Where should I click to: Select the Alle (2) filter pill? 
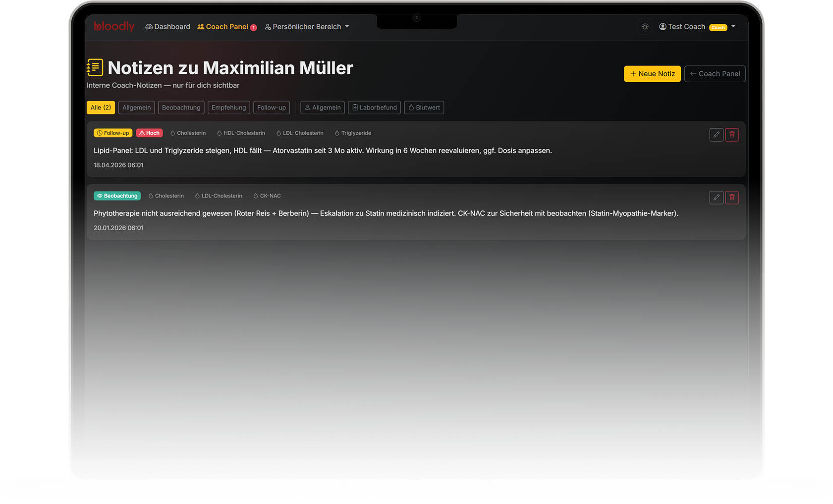(101, 107)
